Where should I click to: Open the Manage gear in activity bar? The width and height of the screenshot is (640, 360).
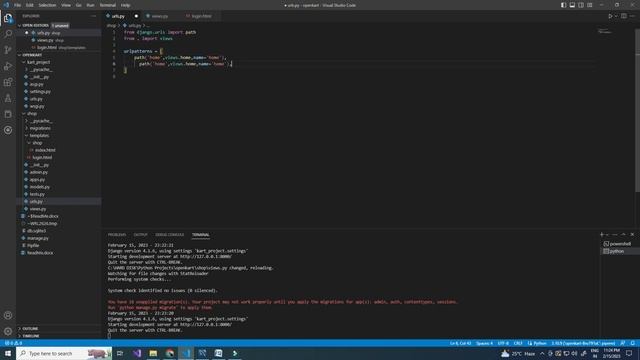8,331
